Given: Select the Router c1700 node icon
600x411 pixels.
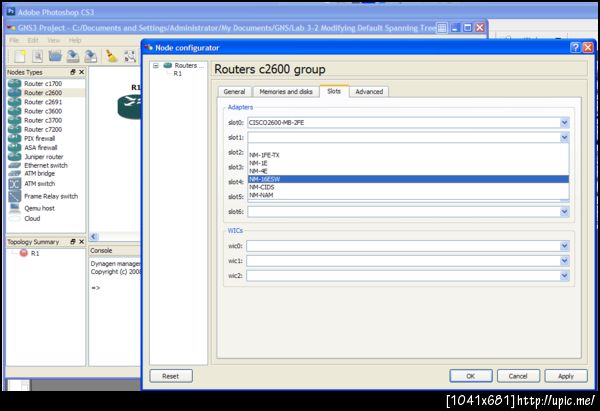Looking at the screenshot, I should [15, 83].
